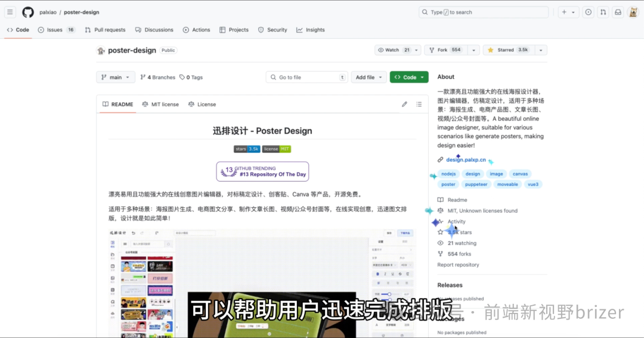Focus the 'Type / to search' field
Image resolution: width=644 pixels, height=338 pixels.
pos(484,13)
